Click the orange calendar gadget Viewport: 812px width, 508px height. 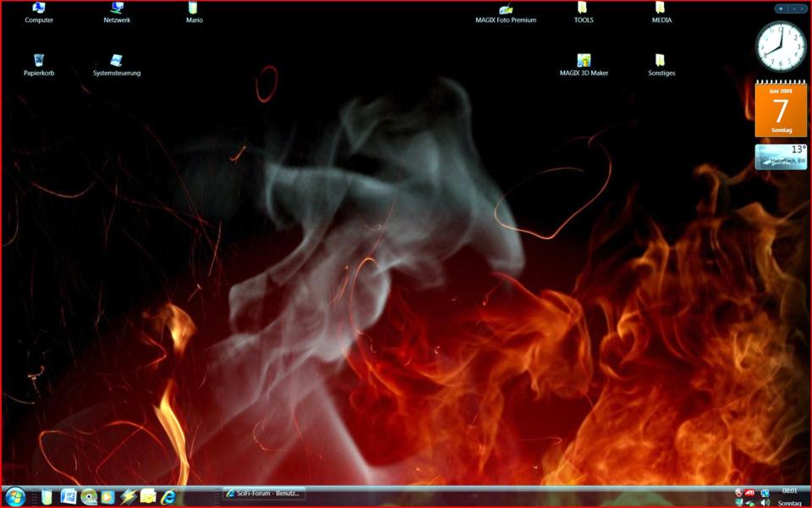pyautogui.click(x=780, y=110)
